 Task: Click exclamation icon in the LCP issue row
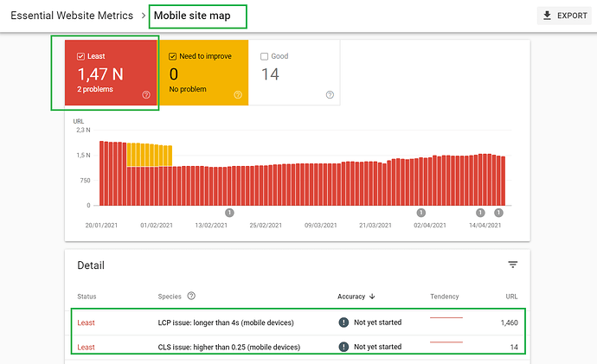(343, 322)
